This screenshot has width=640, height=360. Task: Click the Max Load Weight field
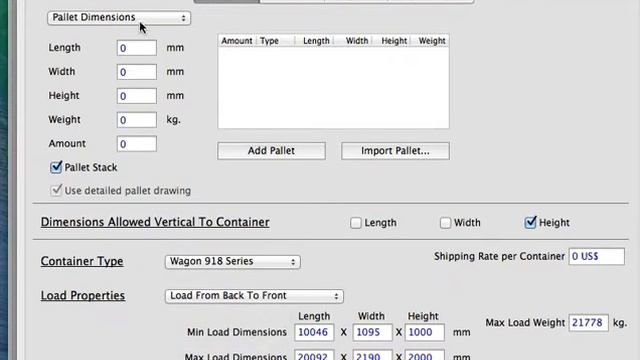click(x=588, y=322)
